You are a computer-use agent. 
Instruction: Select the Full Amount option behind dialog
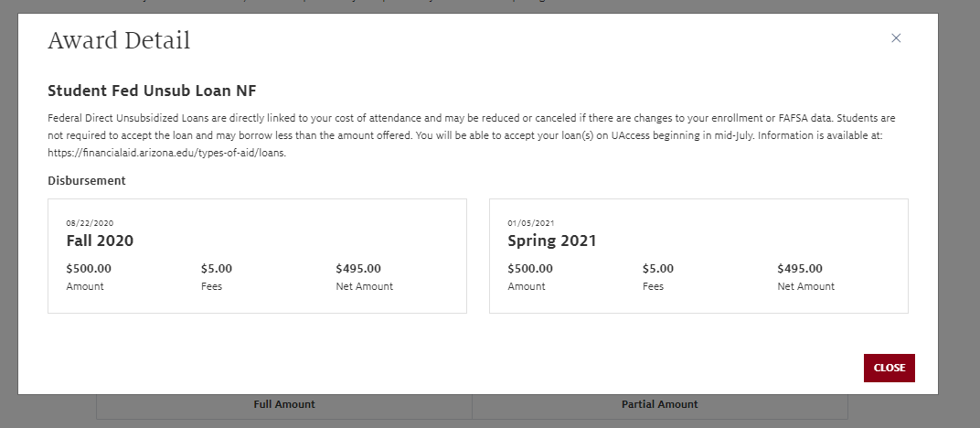tap(284, 404)
